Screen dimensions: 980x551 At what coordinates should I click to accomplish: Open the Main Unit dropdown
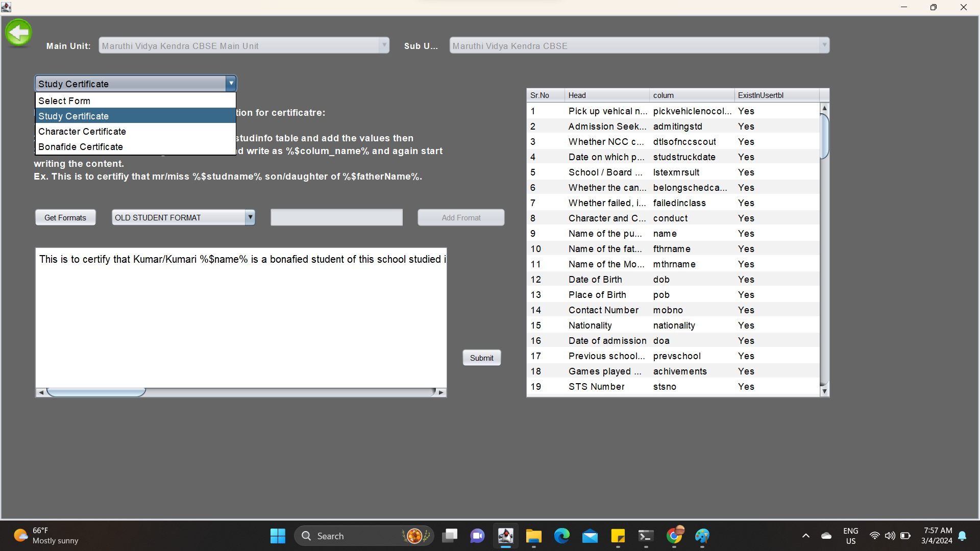coord(384,45)
